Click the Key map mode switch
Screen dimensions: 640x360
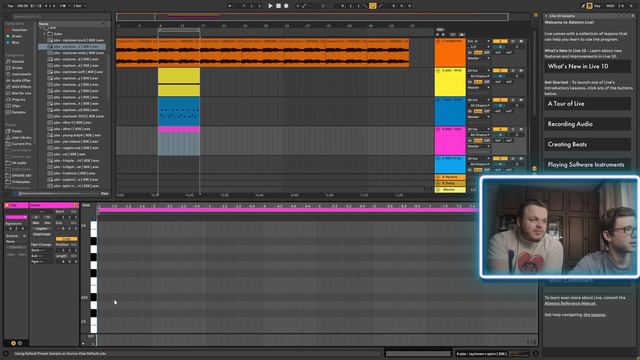click(598, 6)
